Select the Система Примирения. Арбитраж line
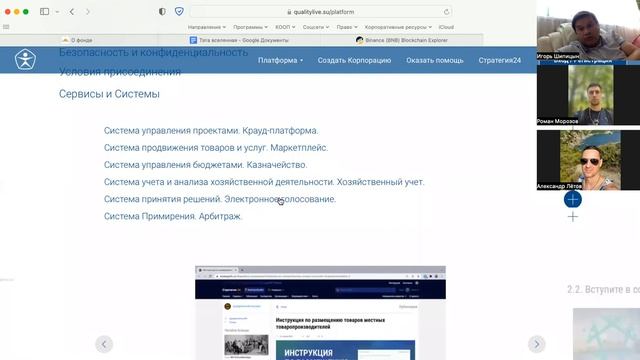 pos(173,216)
